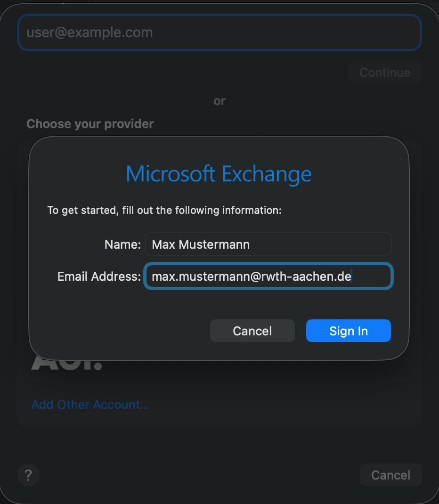
Task: Click the help question mark icon
Action: [x=28, y=474]
